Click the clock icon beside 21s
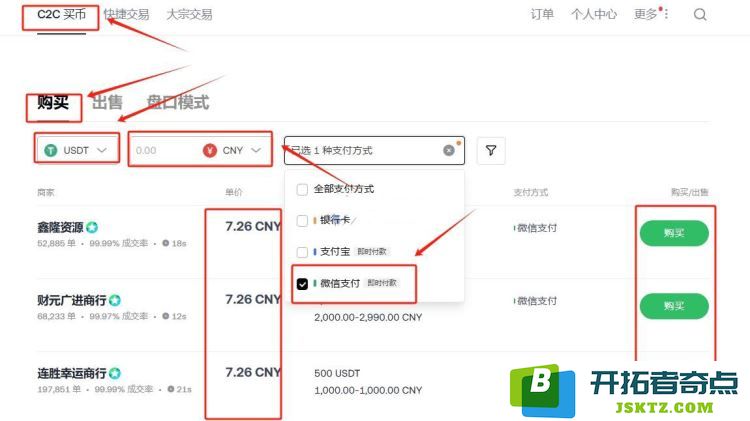750x421 pixels. coord(171,389)
